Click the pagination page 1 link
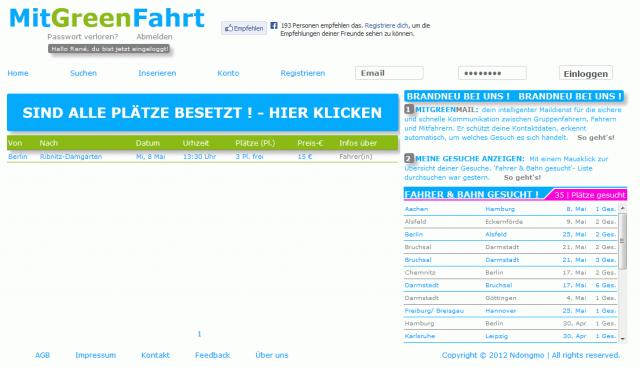 [x=199, y=334]
